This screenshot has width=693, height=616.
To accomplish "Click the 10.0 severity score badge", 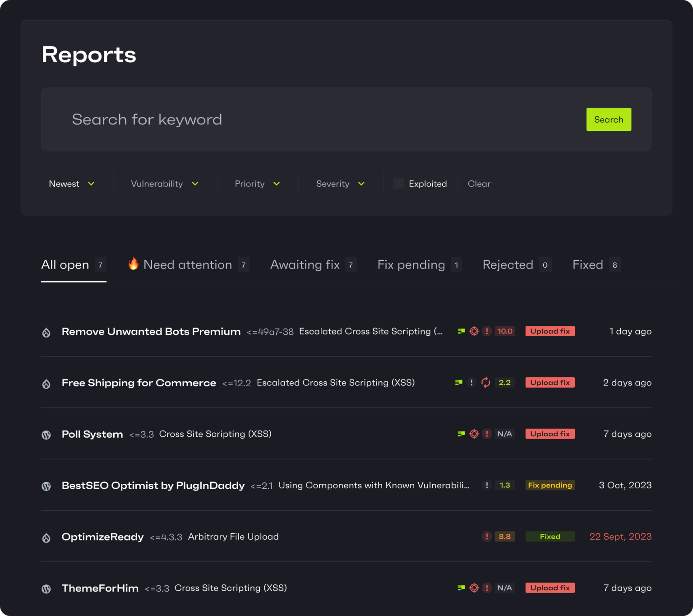I will click(x=505, y=331).
